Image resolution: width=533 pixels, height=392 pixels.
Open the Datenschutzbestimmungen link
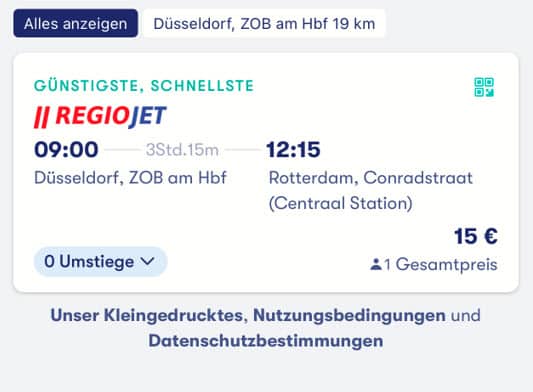coord(266,341)
